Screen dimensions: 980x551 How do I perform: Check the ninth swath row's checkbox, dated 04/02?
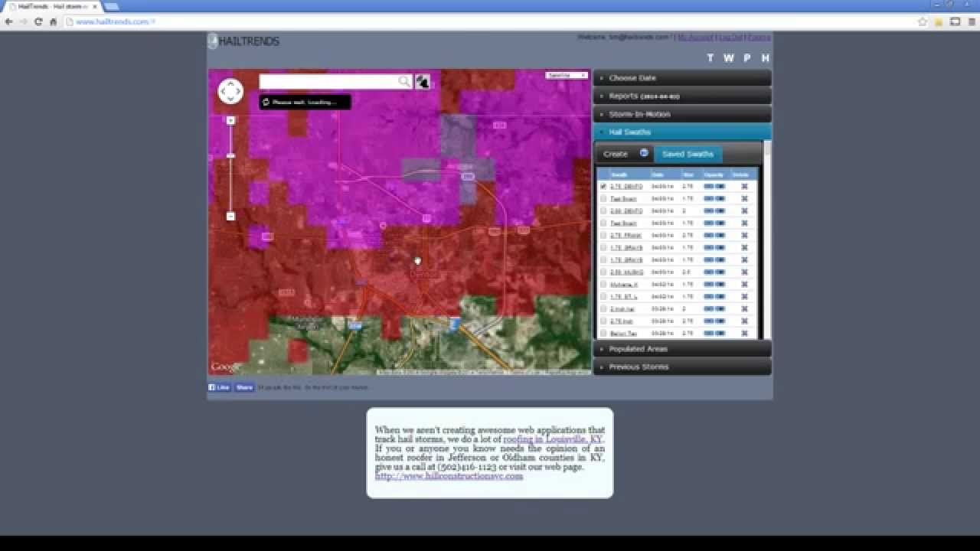click(603, 285)
